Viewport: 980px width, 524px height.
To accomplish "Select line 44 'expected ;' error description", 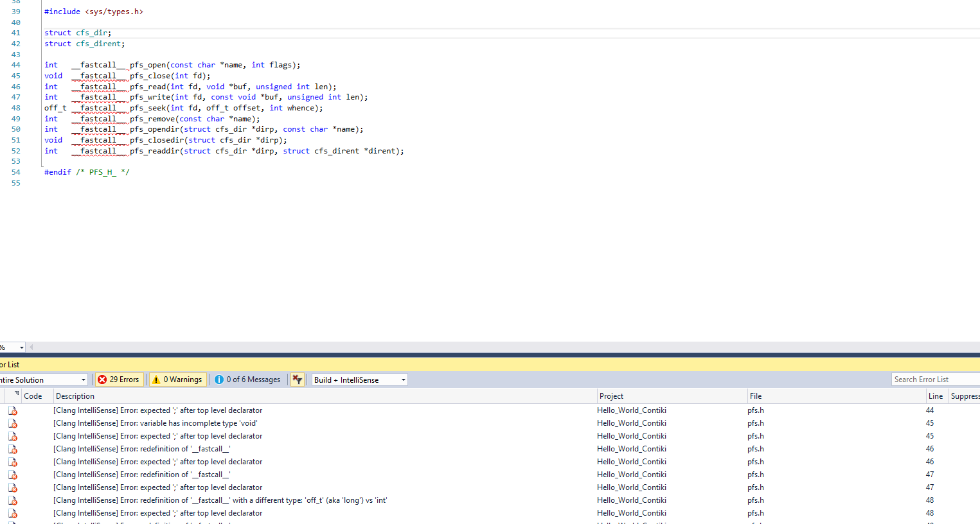I will [x=157, y=410].
